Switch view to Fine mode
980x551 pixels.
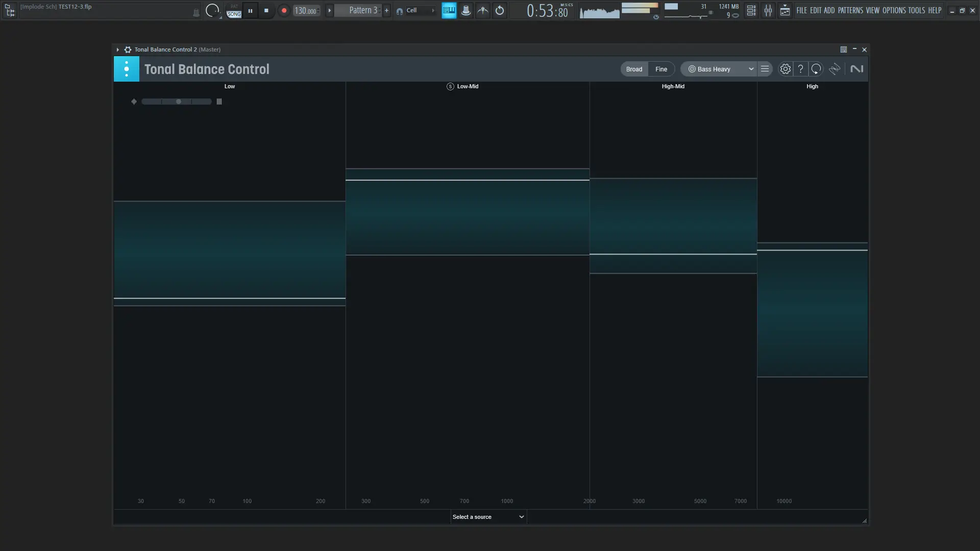coord(661,69)
